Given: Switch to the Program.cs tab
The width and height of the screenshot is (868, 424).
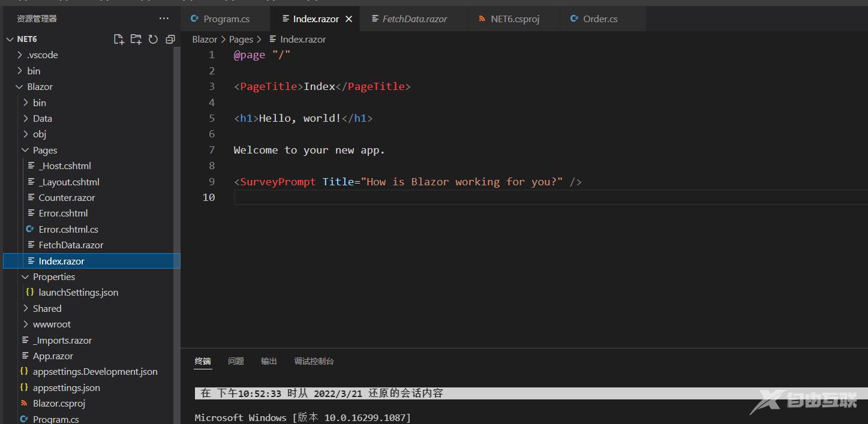Looking at the screenshot, I should [x=226, y=19].
